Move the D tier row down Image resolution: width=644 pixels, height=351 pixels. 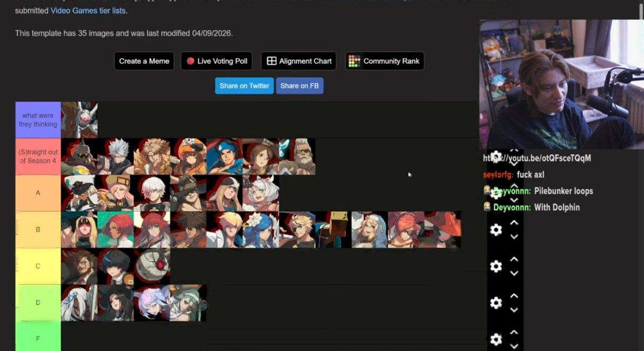point(514,310)
